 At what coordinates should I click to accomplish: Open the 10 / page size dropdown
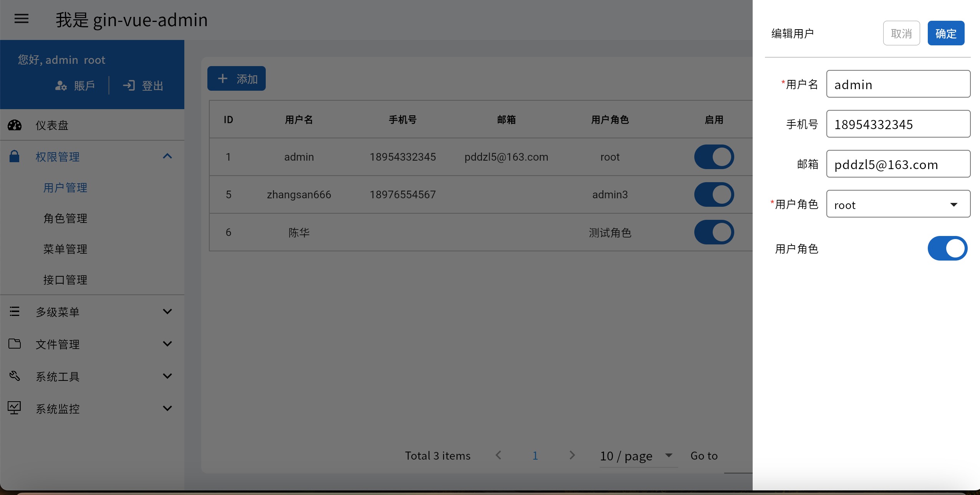click(637, 456)
